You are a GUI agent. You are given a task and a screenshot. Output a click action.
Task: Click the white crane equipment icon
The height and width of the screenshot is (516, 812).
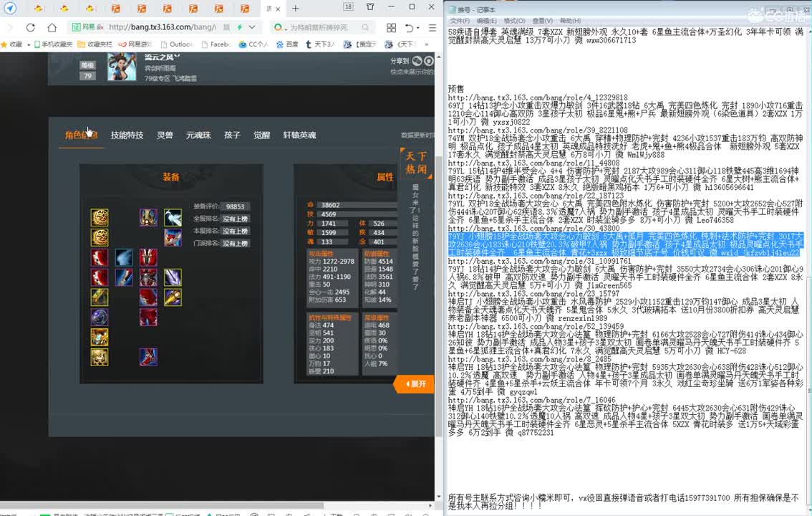click(x=173, y=218)
